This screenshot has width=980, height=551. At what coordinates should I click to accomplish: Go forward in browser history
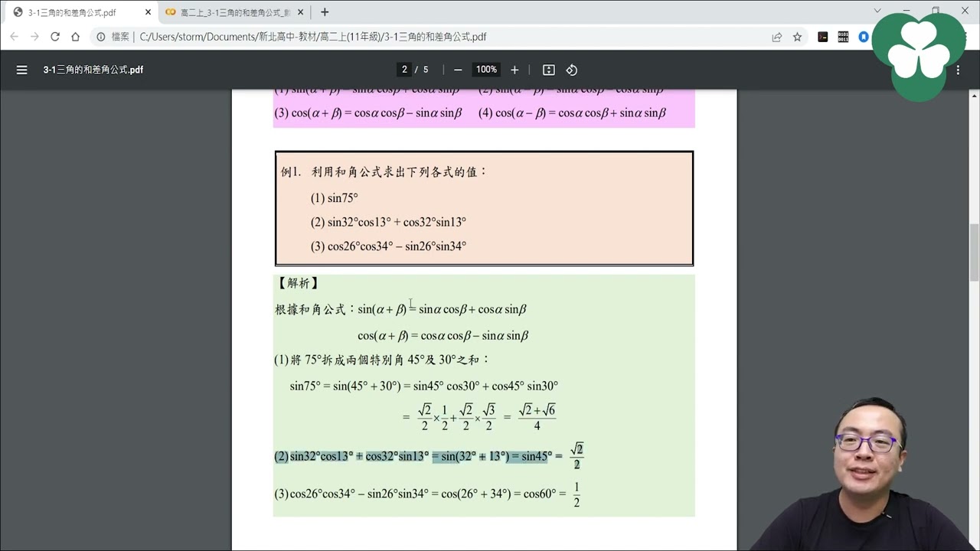[x=34, y=37]
